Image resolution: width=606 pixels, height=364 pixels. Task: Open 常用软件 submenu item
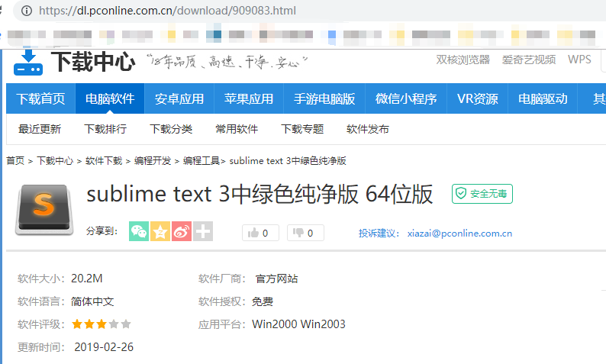(237, 129)
